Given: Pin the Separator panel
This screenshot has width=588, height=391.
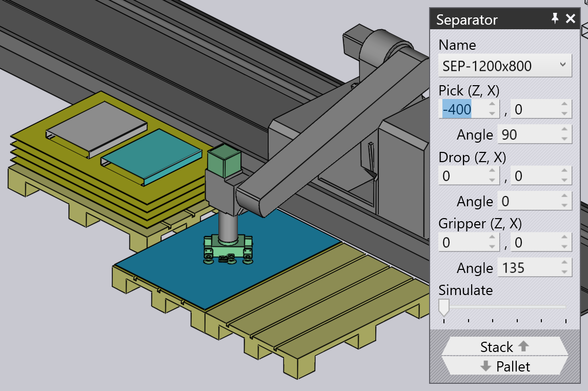Looking at the screenshot, I should (x=555, y=18).
